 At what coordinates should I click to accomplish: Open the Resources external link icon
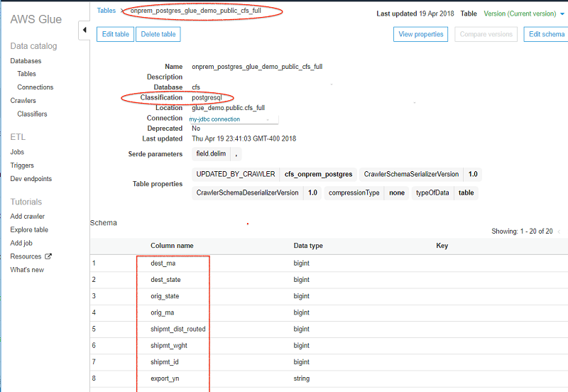(48, 256)
